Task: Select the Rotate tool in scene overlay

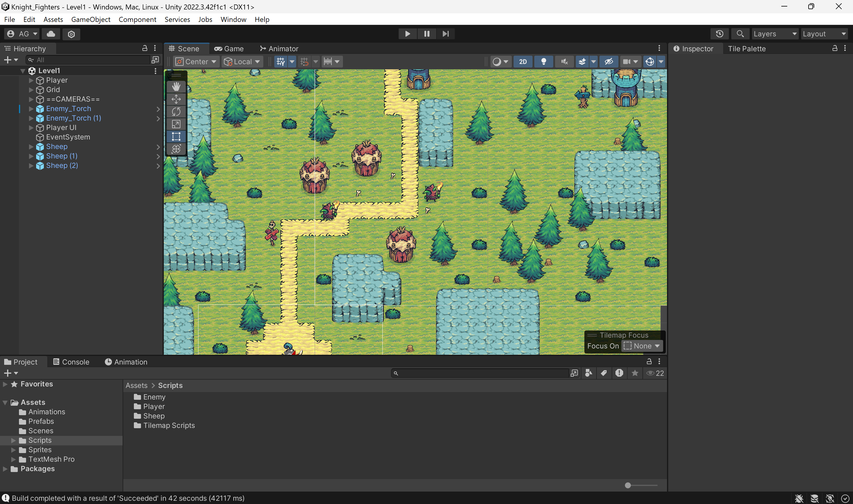Action: click(x=176, y=111)
